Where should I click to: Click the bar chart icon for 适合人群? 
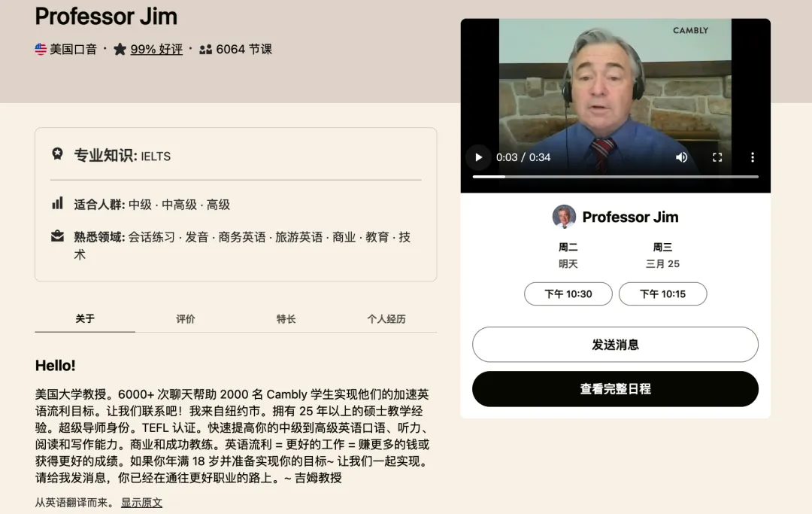click(x=57, y=203)
